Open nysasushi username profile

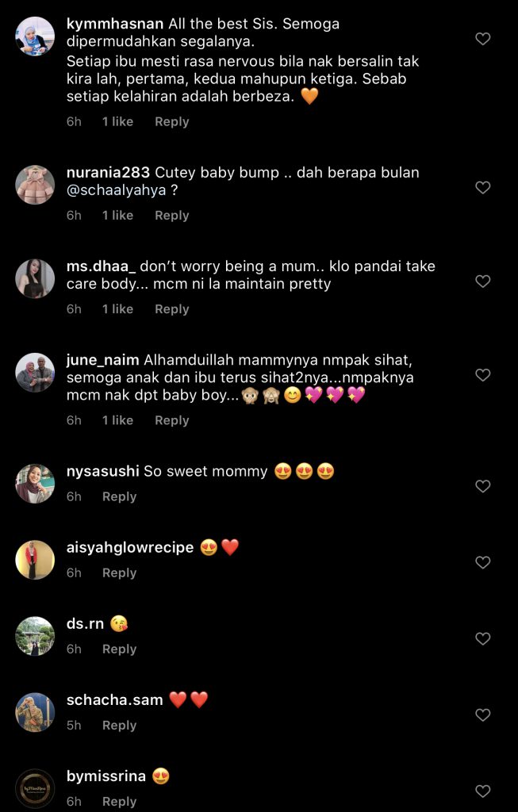(x=102, y=471)
